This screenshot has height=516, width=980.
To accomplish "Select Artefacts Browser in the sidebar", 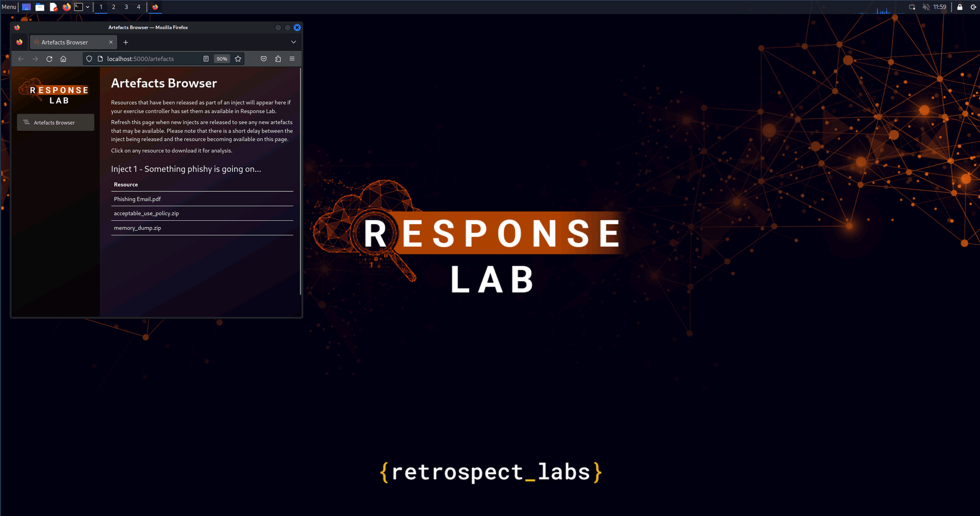I will (54, 122).
